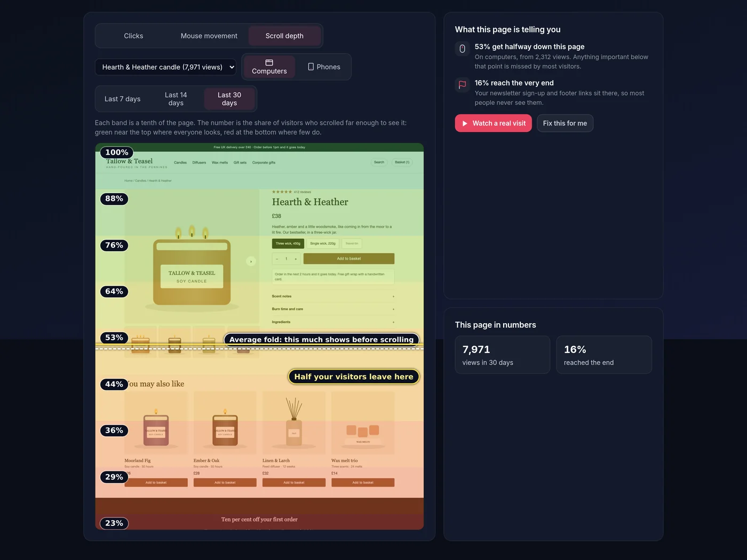The image size is (747, 560).
Task: Click the play triangle icon in Watch a real visit
Action: coord(465,123)
